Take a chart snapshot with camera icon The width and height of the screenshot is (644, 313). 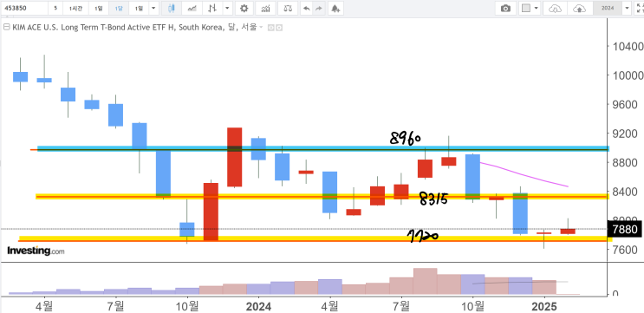[505, 8]
